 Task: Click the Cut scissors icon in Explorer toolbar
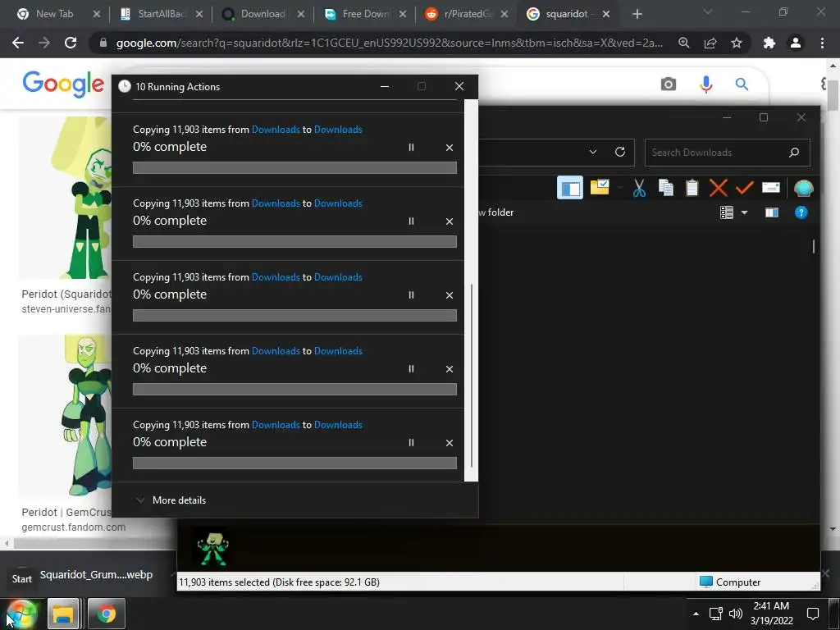[x=639, y=188]
